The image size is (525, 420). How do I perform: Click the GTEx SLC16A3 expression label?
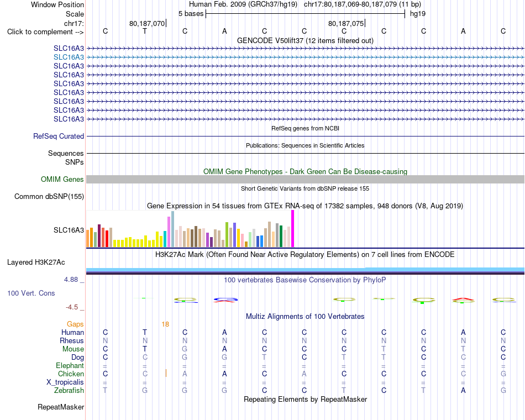[x=69, y=230]
